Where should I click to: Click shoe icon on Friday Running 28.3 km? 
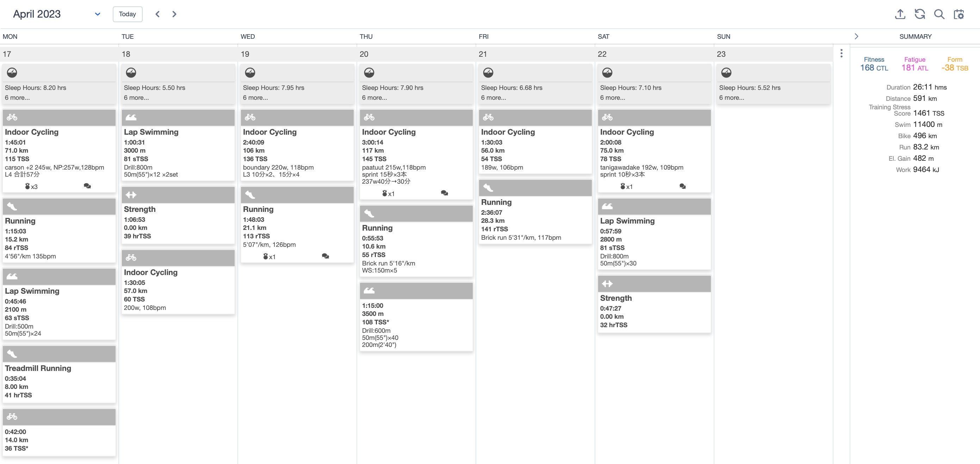click(x=489, y=188)
